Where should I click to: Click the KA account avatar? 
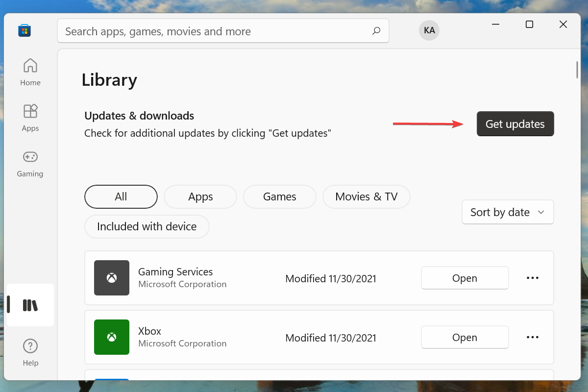click(429, 30)
